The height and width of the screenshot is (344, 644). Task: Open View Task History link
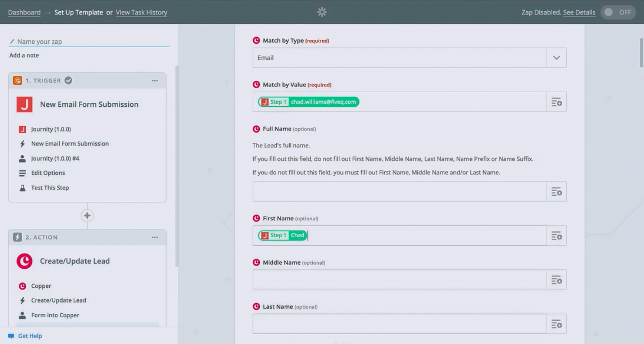[x=141, y=12]
